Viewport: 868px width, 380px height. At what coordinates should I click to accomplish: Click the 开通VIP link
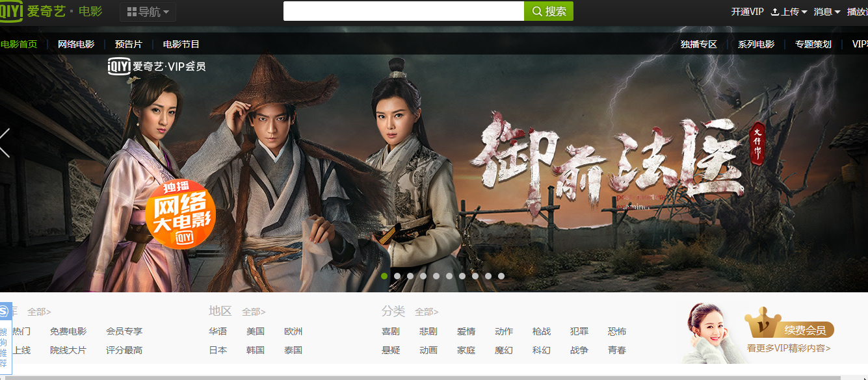click(x=747, y=12)
